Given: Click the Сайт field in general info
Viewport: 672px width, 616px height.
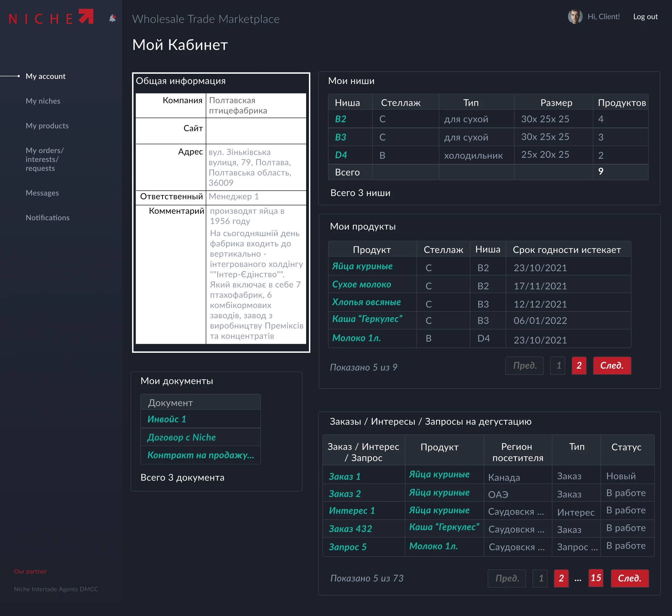Looking at the screenshot, I should pos(256,131).
